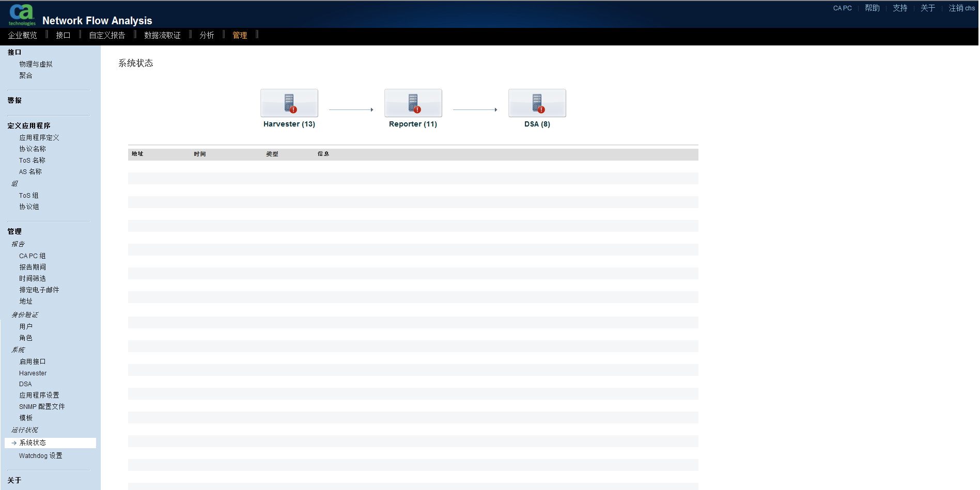Select 聚合 under the 接口 section
980x490 pixels.
26,75
